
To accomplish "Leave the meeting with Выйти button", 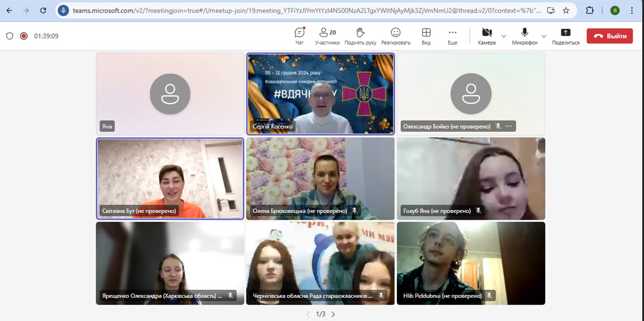I will click(610, 36).
